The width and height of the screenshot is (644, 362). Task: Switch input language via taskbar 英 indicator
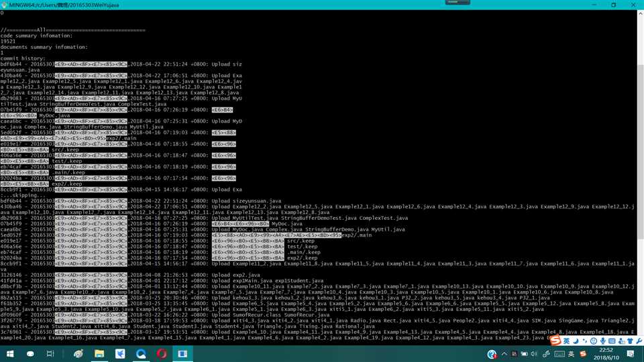[571, 354]
